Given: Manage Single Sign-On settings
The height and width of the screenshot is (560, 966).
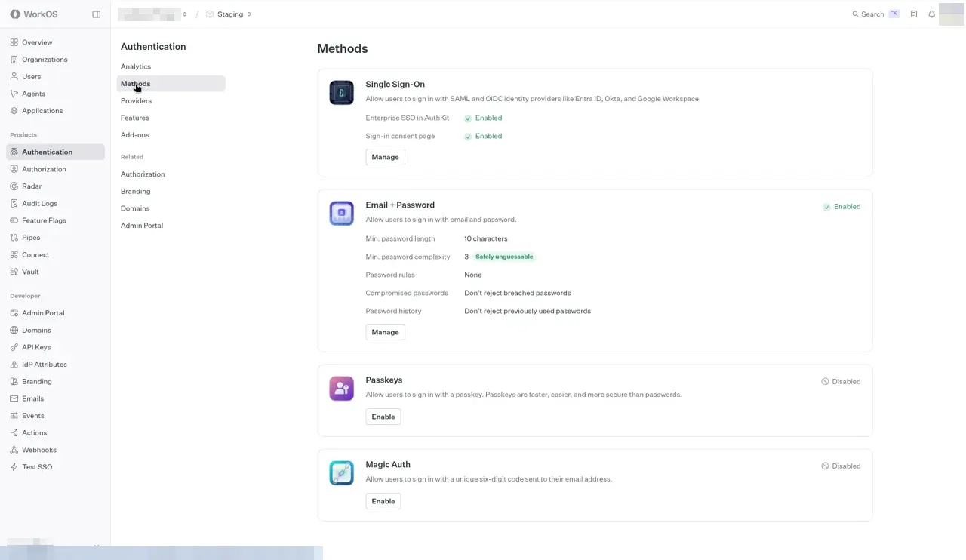Looking at the screenshot, I should coord(385,157).
